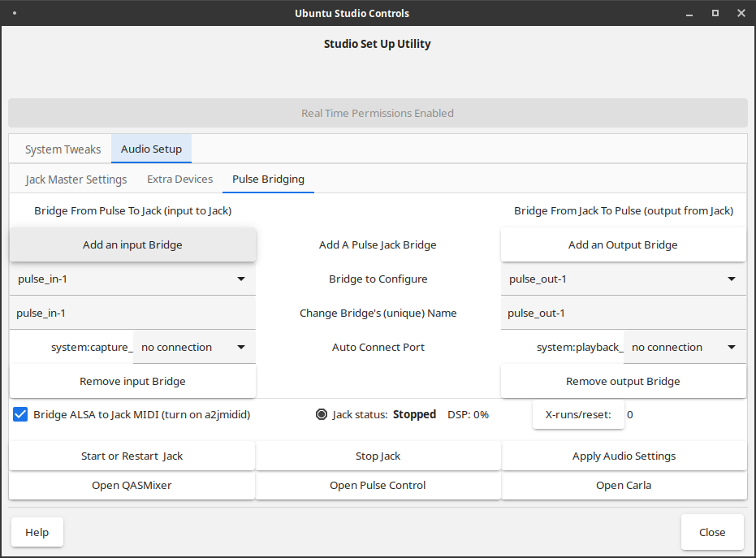Maximize the Ubuntu Studio Controls window
The image size is (756, 558).
[715, 13]
